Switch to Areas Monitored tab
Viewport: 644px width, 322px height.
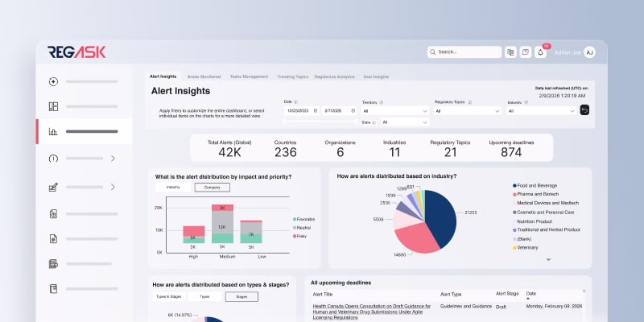(x=204, y=76)
